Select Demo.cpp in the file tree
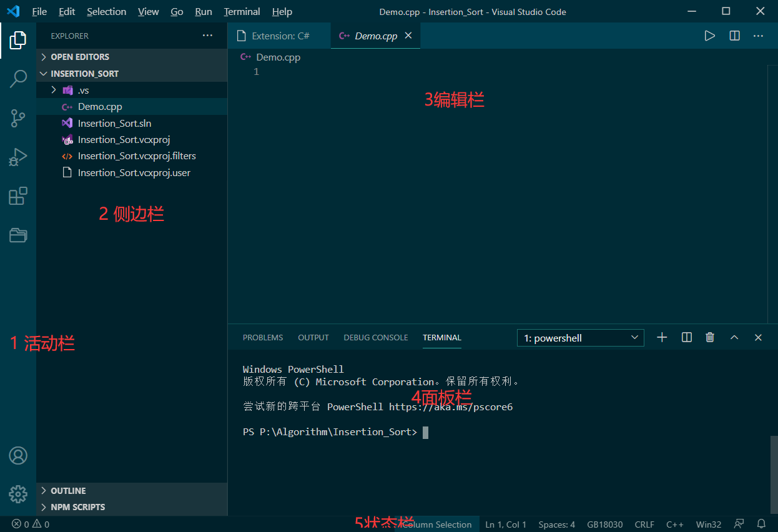 (132, 107)
